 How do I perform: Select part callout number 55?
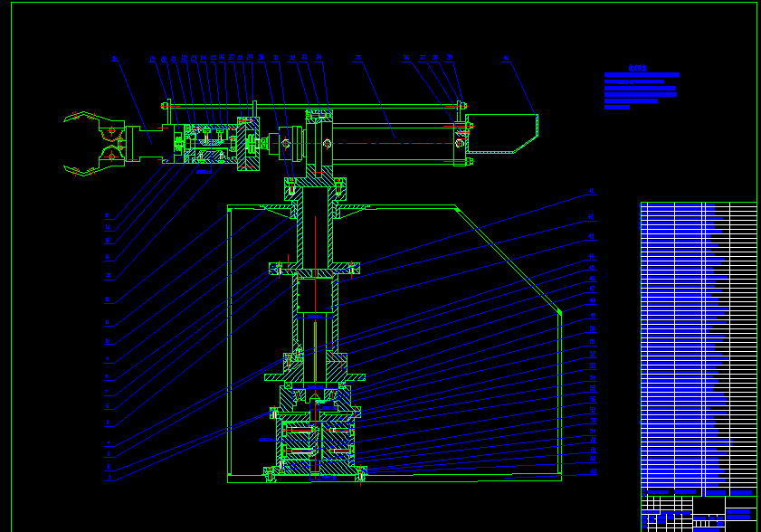[x=593, y=388]
